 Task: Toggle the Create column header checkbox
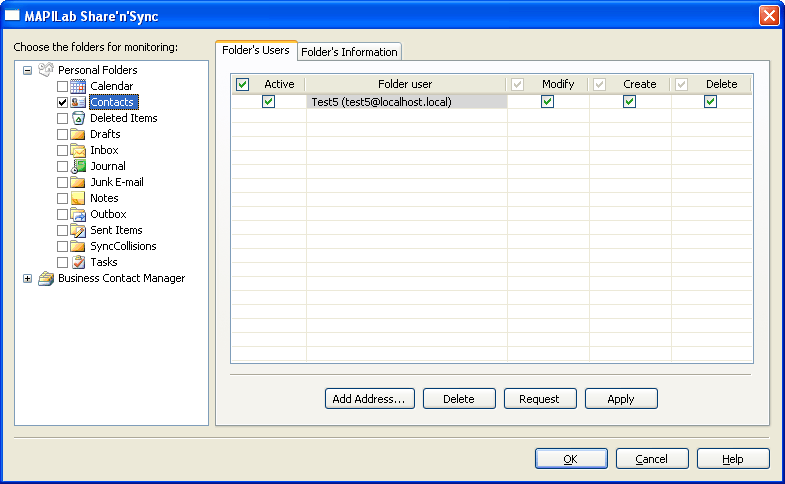coord(599,85)
